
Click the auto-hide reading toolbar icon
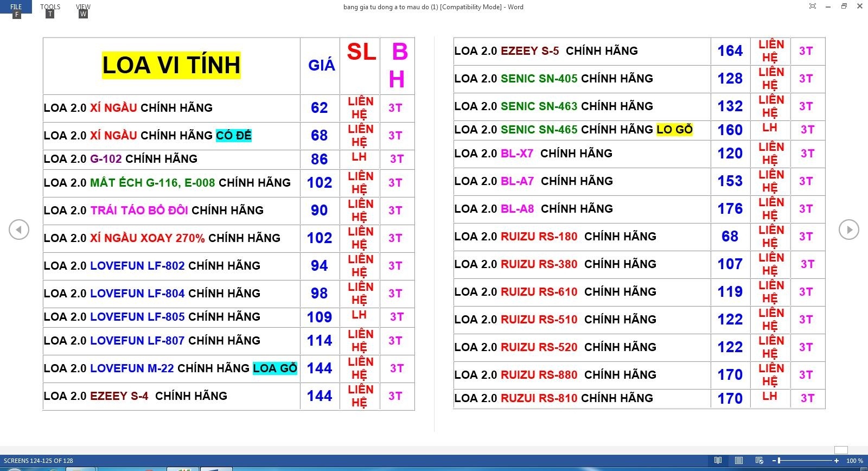[812, 7]
